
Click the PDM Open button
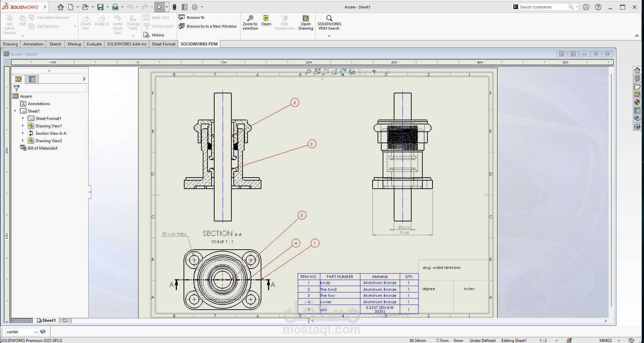click(x=266, y=21)
